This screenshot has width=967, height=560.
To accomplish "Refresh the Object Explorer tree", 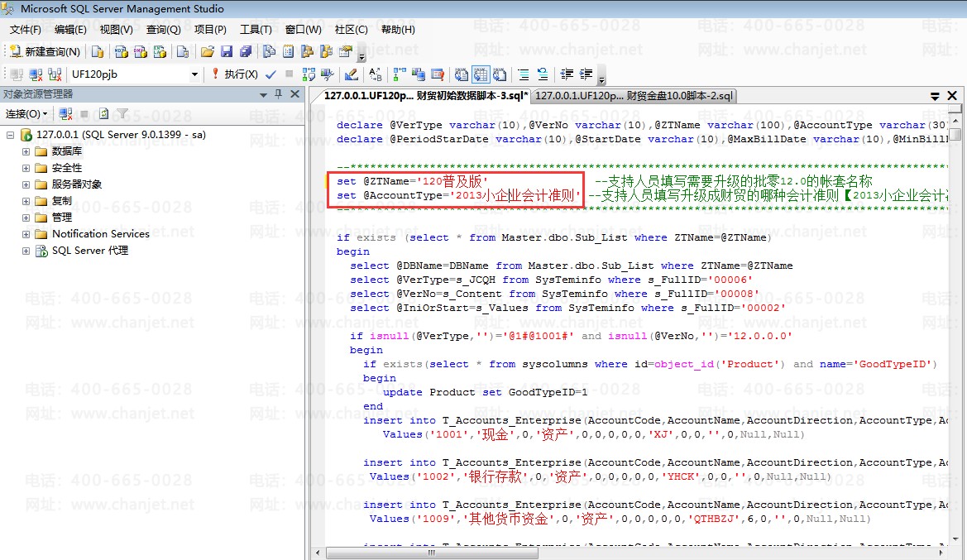I will (104, 113).
